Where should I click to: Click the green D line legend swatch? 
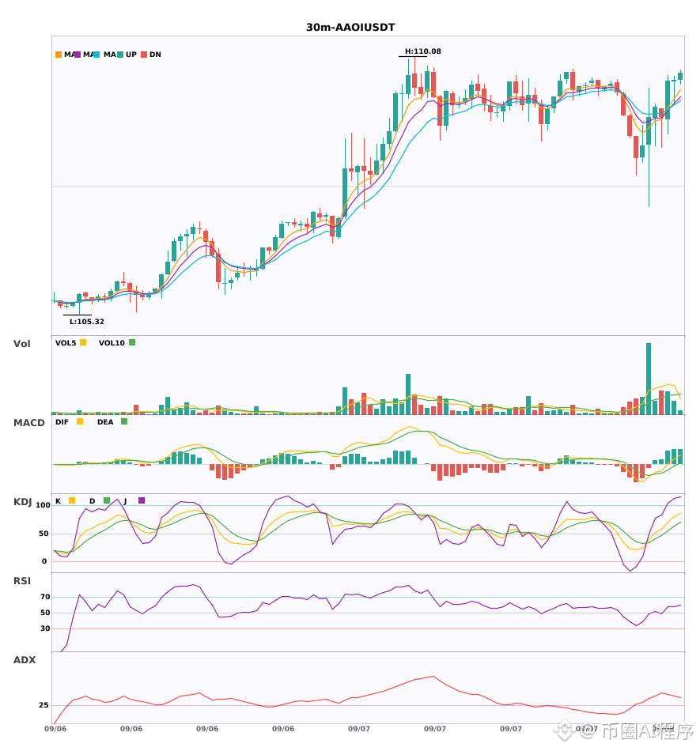click(107, 500)
